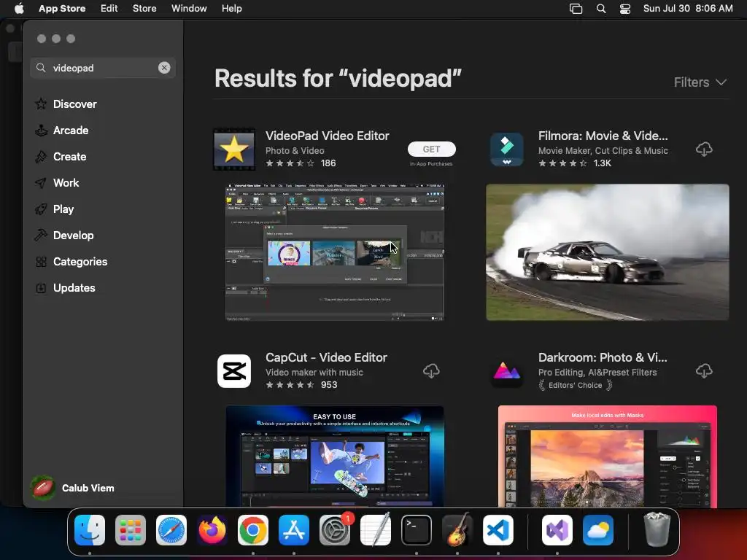Open the CapCut Easy To Use preview
The image size is (747, 560).
pos(334,456)
